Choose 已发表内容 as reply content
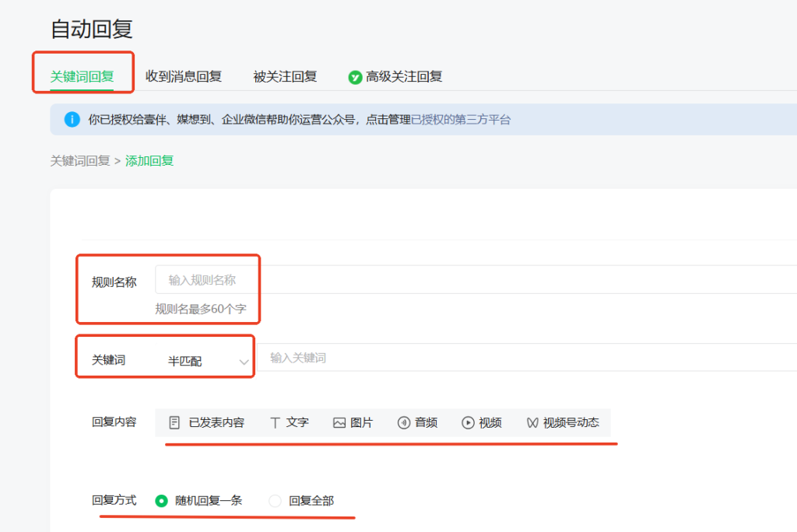This screenshot has width=797, height=532. click(206, 423)
